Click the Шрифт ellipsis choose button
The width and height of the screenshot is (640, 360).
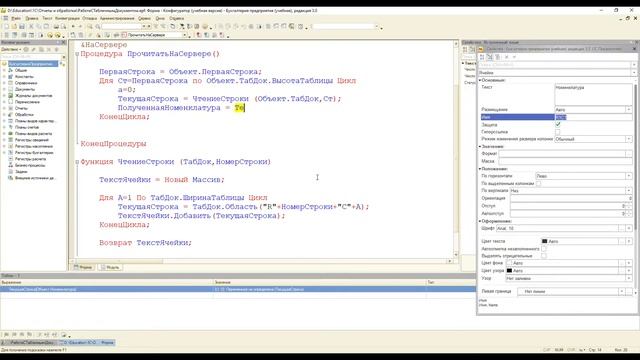pyautogui.click(x=622, y=228)
